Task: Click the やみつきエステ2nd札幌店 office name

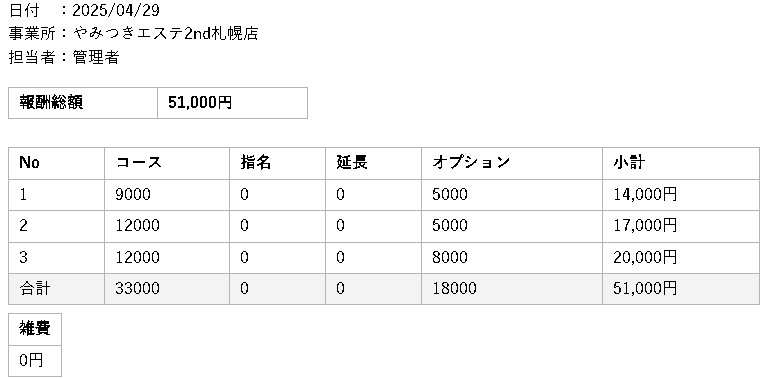Action: point(166,34)
